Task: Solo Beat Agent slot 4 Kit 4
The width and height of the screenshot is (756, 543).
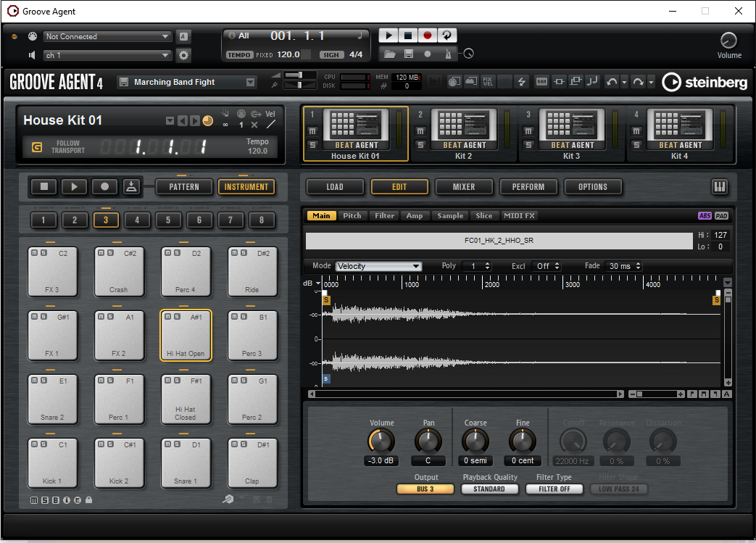Action: [x=636, y=145]
